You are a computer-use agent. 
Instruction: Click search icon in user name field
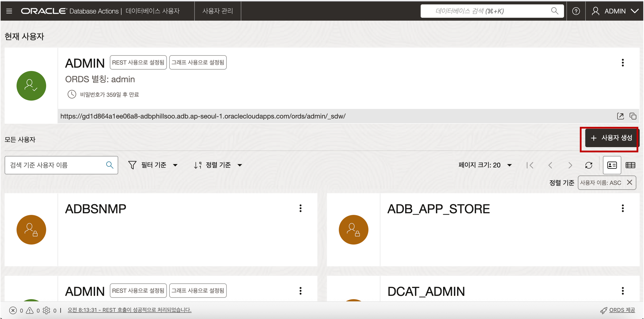click(x=109, y=165)
